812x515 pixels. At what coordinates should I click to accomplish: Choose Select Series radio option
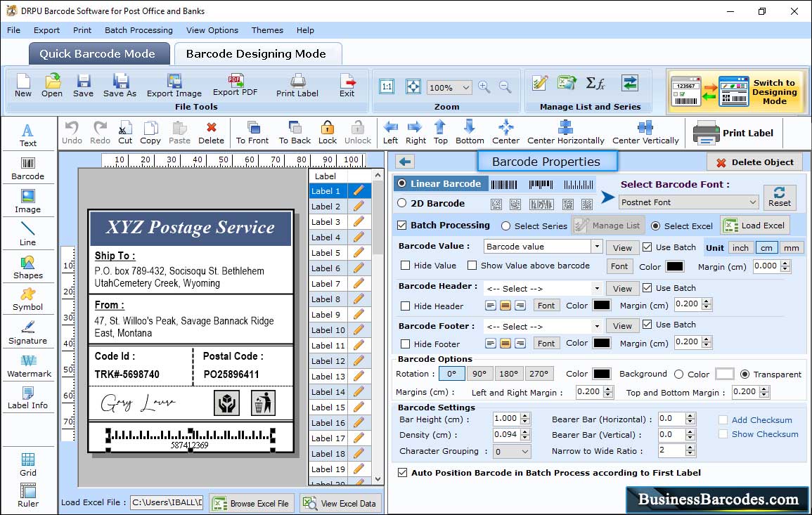pyautogui.click(x=506, y=226)
